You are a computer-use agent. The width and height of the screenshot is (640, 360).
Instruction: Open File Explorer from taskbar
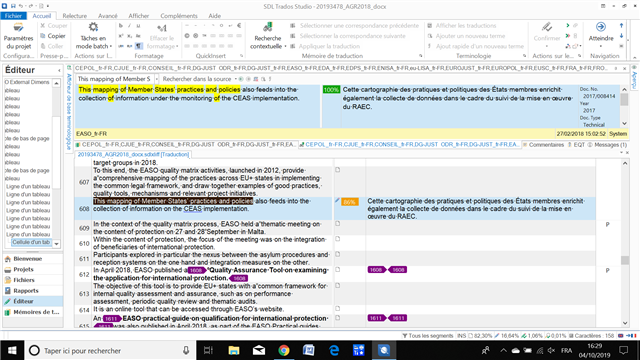click(x=233, y=350)
